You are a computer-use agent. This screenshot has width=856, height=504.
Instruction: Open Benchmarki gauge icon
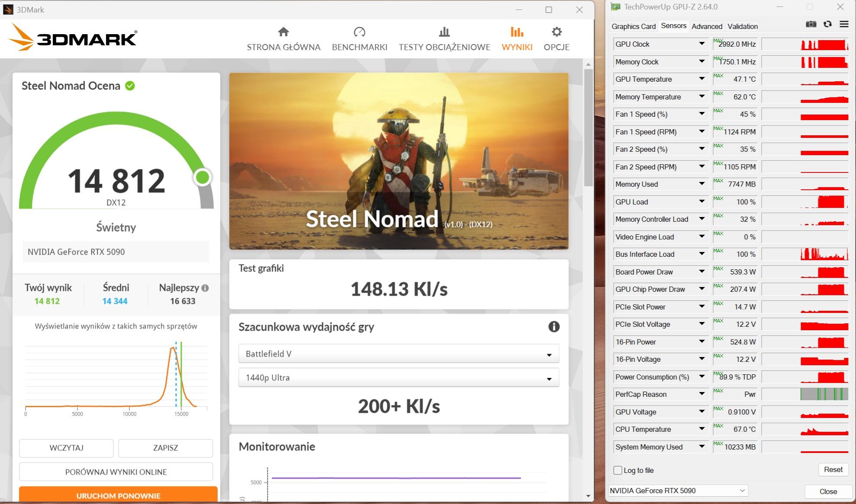click(x=359, y=32)
